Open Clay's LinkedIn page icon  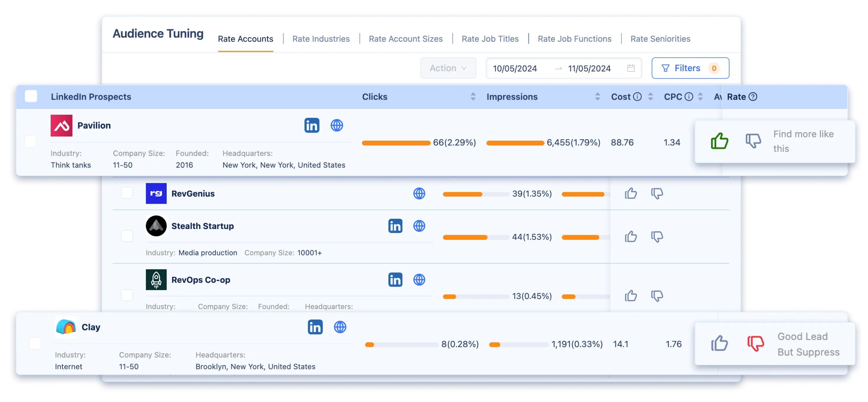tap(315, 327)
